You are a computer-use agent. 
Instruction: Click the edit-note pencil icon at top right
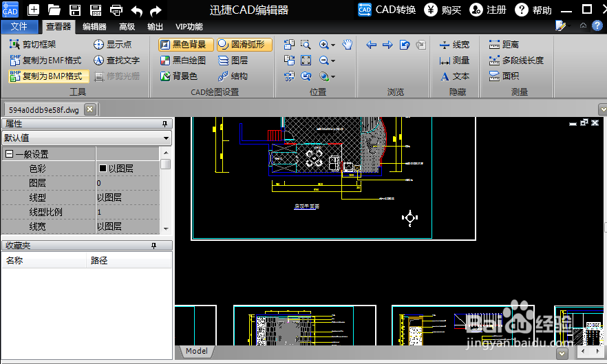pos(560,25)
